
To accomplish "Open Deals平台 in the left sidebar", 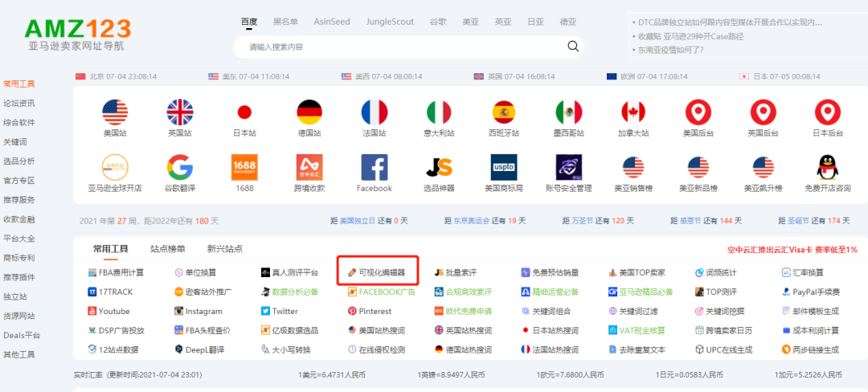I will point(22,336).
